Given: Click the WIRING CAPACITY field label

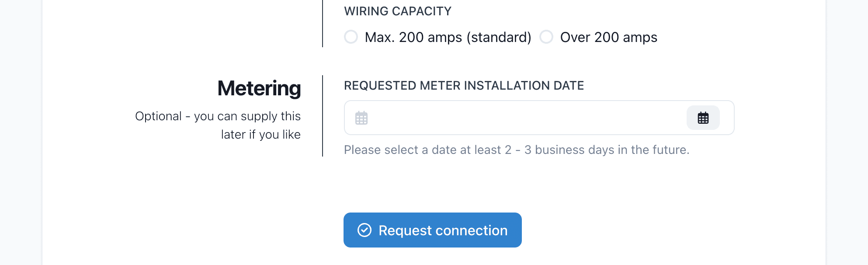Looking at the screenshot, I should pyautogui.click(x=397, y=11).
